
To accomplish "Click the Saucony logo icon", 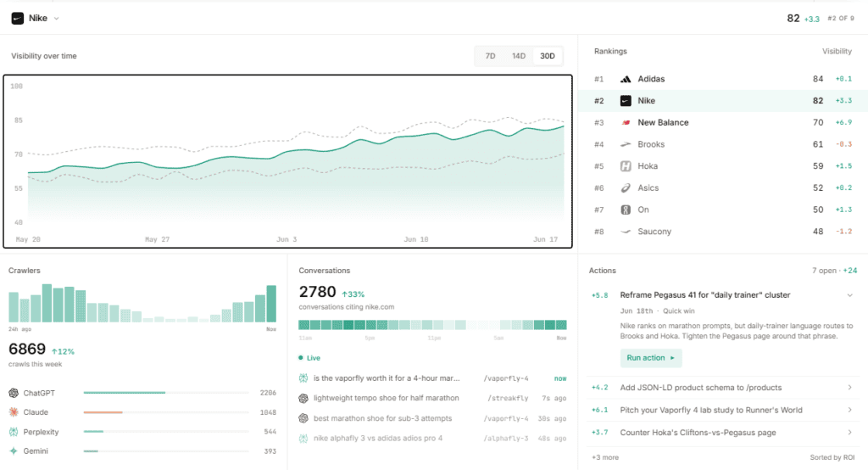I will pyautogui.click(x=626, y=232).
